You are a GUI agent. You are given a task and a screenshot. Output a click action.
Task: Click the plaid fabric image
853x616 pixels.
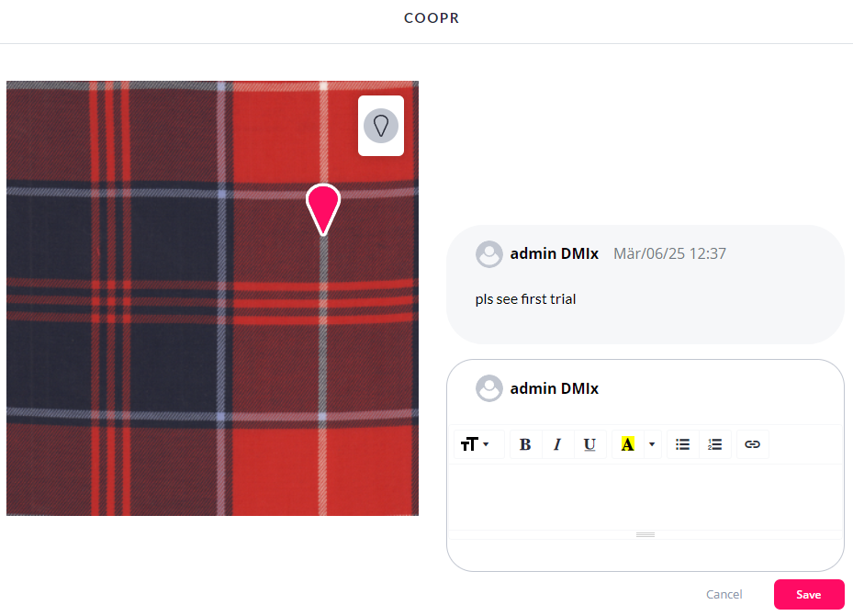[x=212, y=298]
